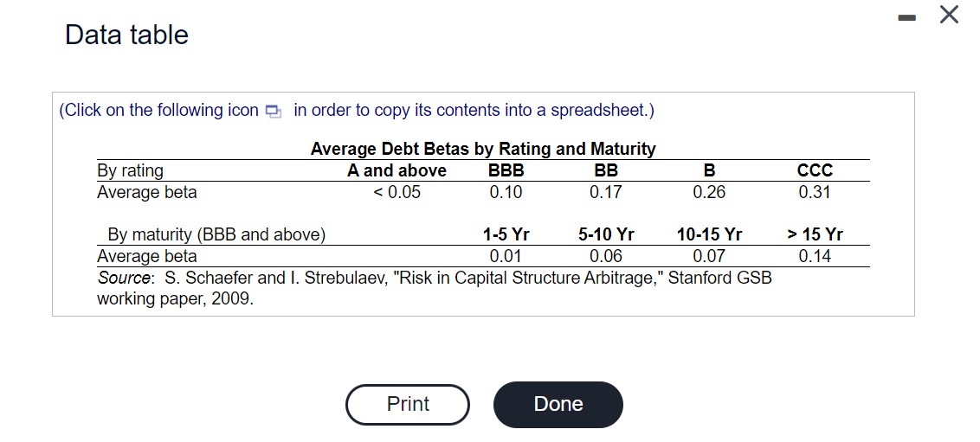This screenshot has width=980, height=442.
Task: Minimize the Data table dialog
Action: tap(906, 16)
